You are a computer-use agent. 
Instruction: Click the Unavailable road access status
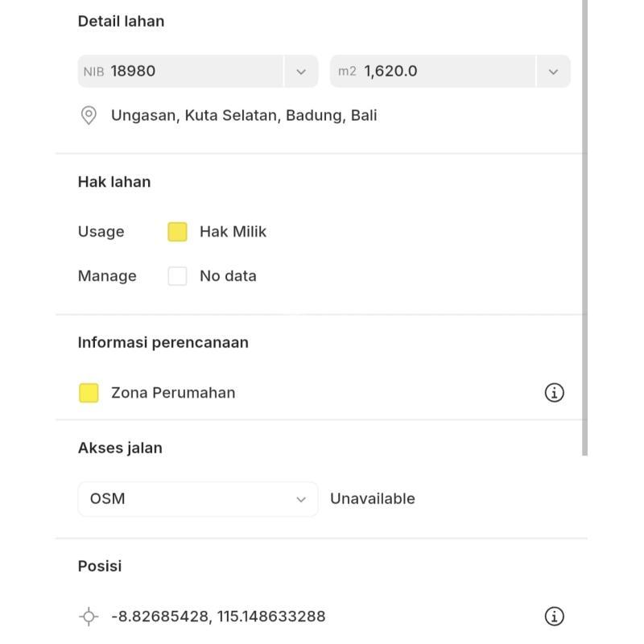pyautogui.click(x=373, y=499)
